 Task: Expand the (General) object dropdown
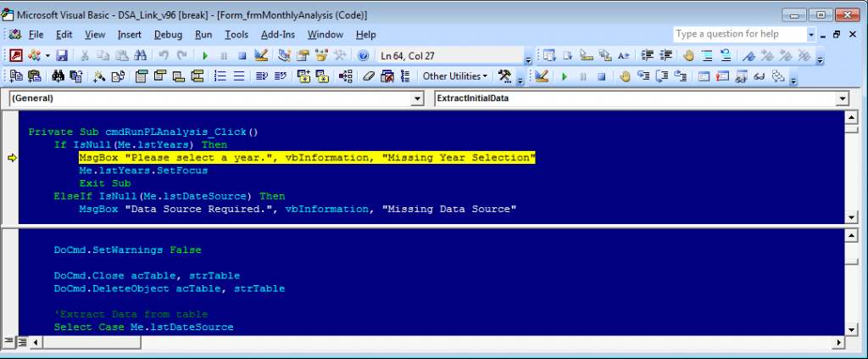[x=417, y=98]
